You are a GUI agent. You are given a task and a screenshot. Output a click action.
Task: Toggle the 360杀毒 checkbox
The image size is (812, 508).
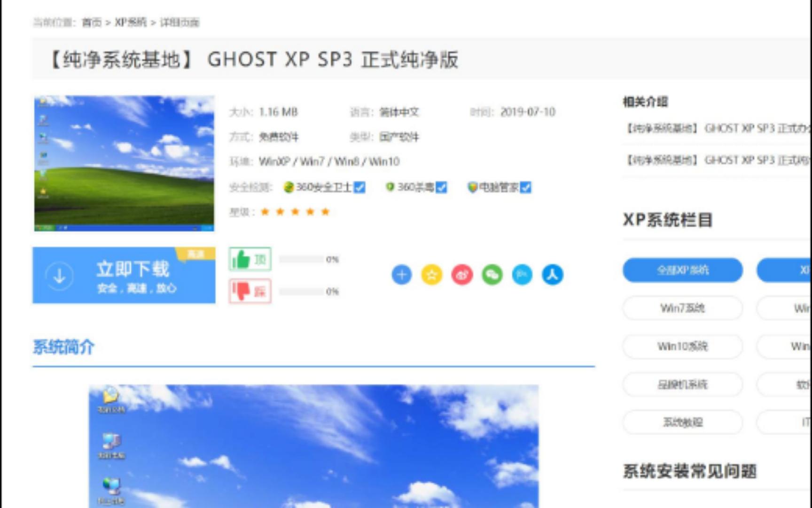[441, 188]
